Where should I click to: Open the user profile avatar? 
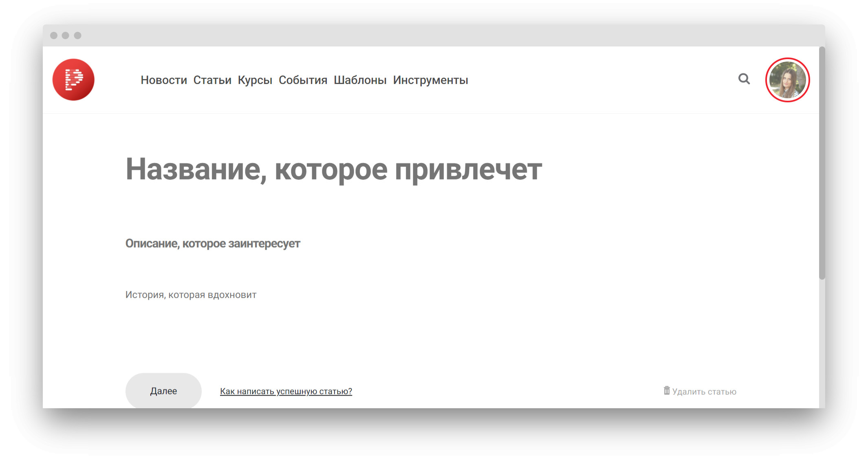(787, 80)
